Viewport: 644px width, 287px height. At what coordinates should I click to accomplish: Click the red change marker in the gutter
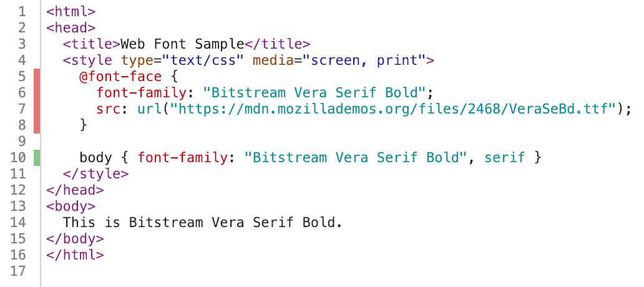pos(37,101)
